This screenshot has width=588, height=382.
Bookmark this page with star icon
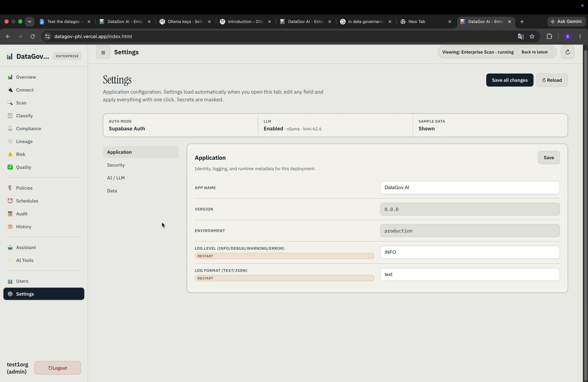tap(532, 36)
